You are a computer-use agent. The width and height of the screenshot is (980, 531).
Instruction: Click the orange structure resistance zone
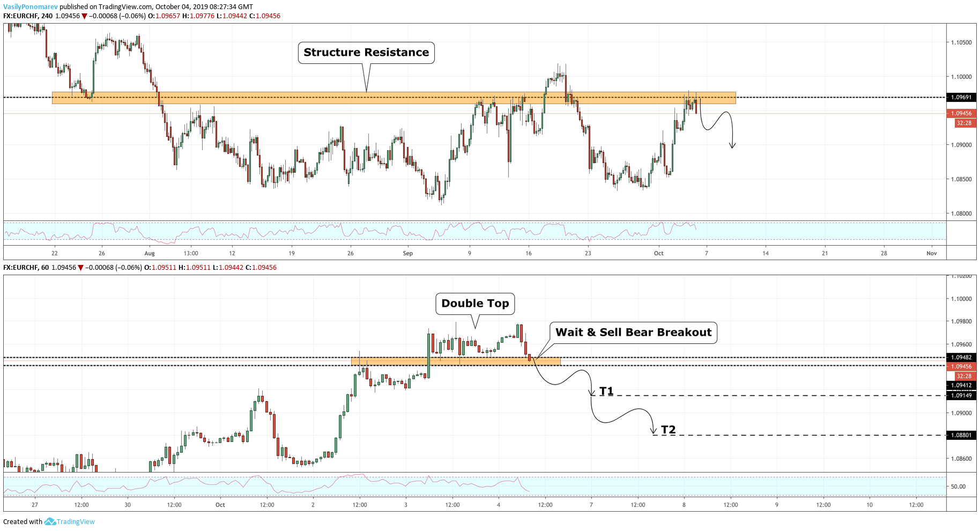pos(394,98)
